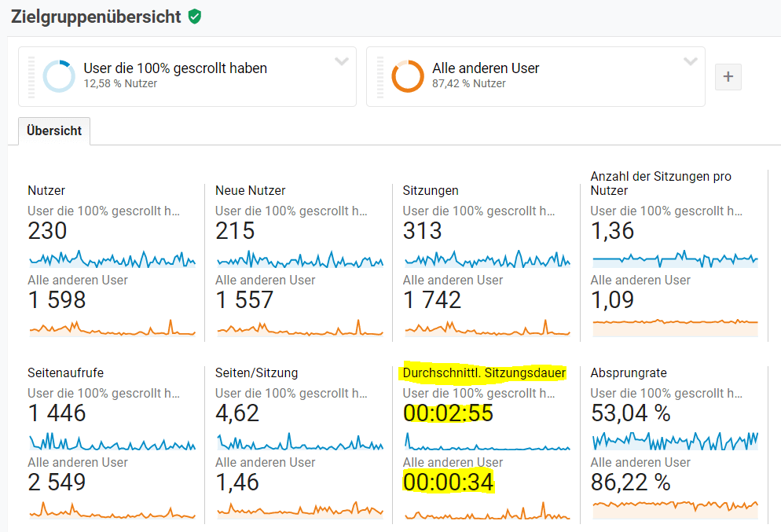Open the Sitzungen metric label
Screen dimensions: 781x532
coord(431,190)
